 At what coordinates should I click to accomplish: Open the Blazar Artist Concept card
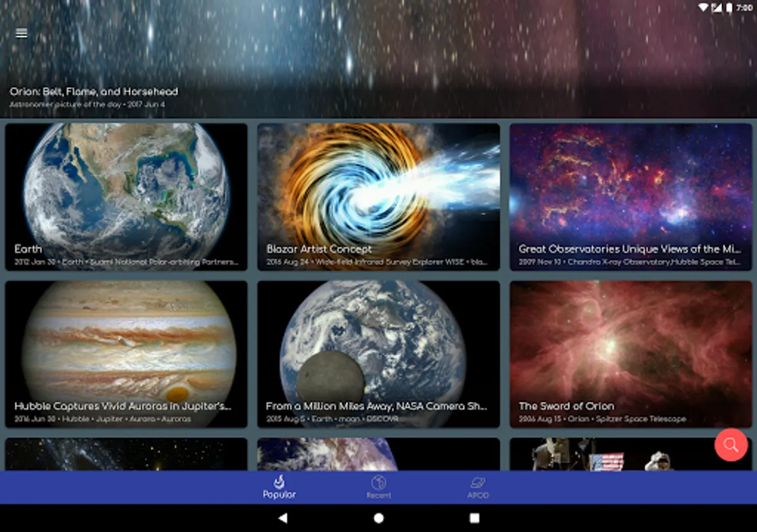[x=378, y=197]
